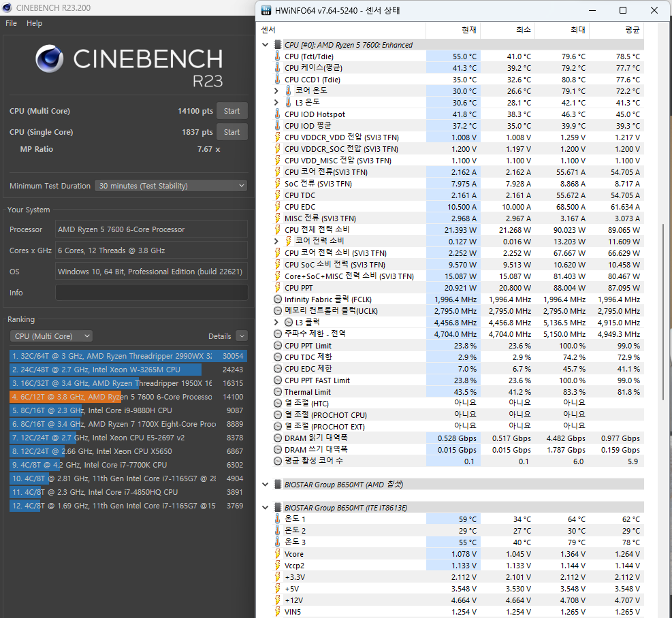Expand the 코어 전력 소비 sensor group
672x618 pixels.
[x=276, y=242]
